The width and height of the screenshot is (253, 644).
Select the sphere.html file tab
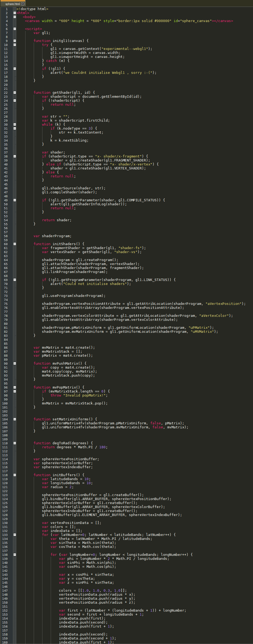[x=12, y=4]
